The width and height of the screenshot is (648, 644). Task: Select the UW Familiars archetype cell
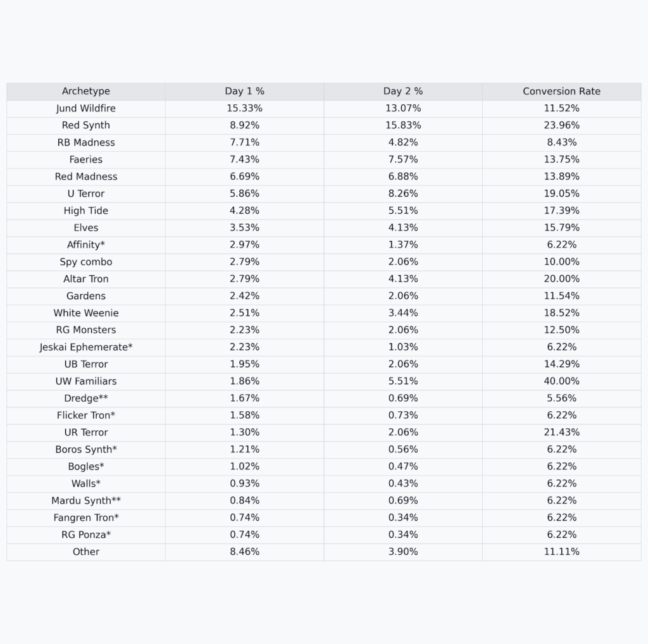tap(86, 381)
